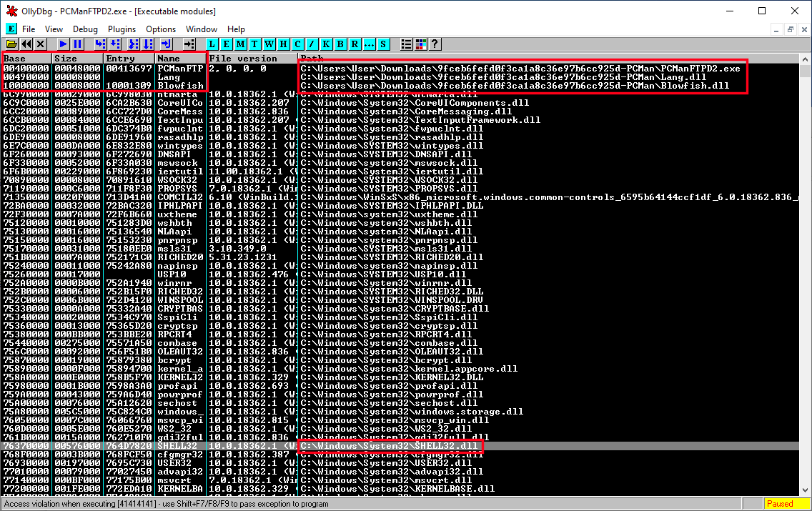
Task: Click the Access violation status bar message
Action: click(167, 504)
